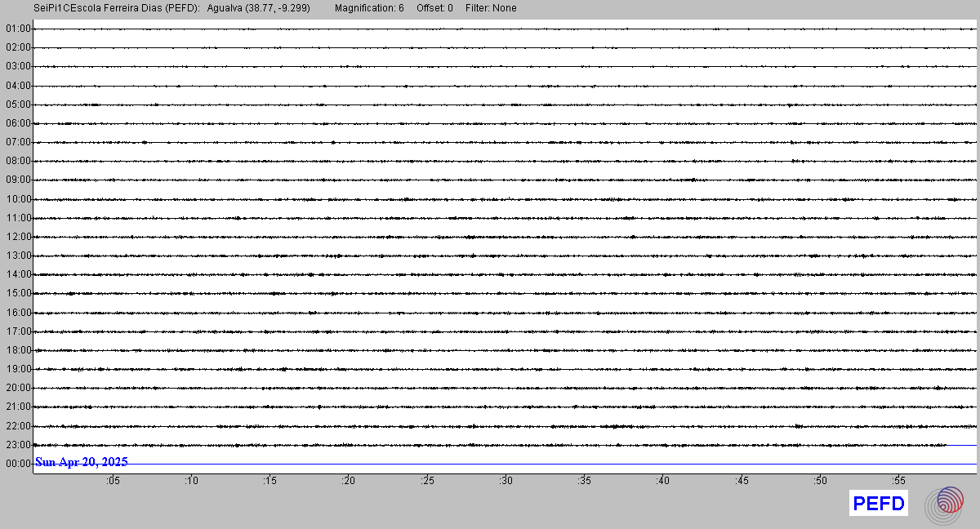The width and height of the screenshot is (980, 529).
Task: Click the :50 minute axis label
Action: click(820, 482)
